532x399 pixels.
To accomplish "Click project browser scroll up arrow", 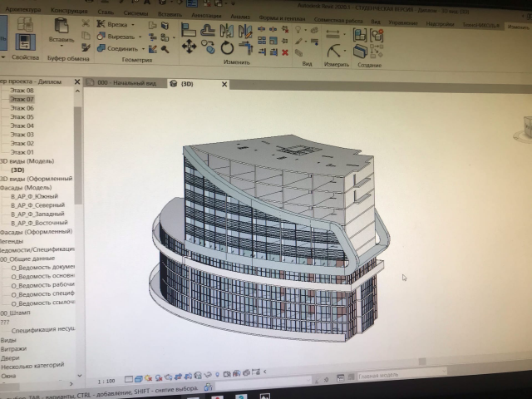I will tap(77, 91).
